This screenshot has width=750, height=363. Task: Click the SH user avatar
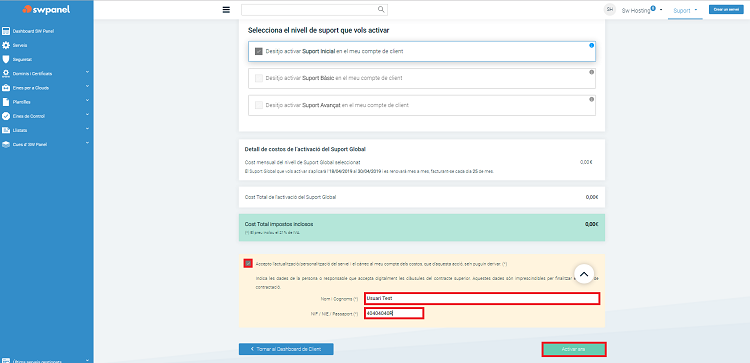(609, 10)
